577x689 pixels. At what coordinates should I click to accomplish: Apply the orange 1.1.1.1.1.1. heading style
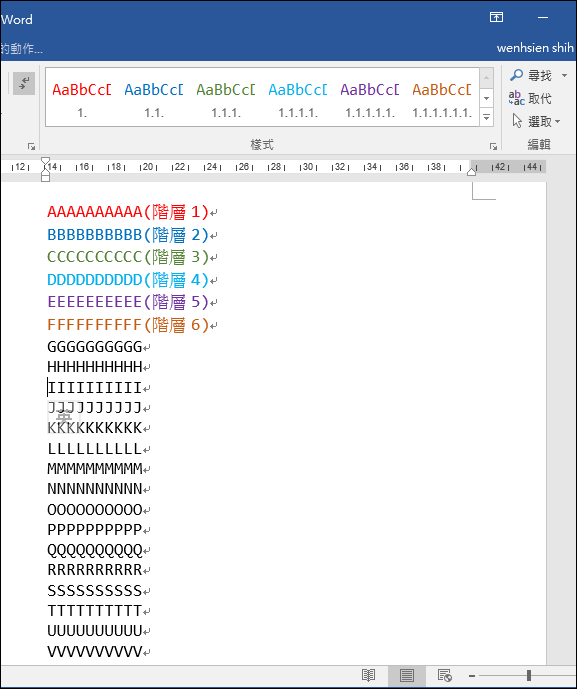point(442,99)
